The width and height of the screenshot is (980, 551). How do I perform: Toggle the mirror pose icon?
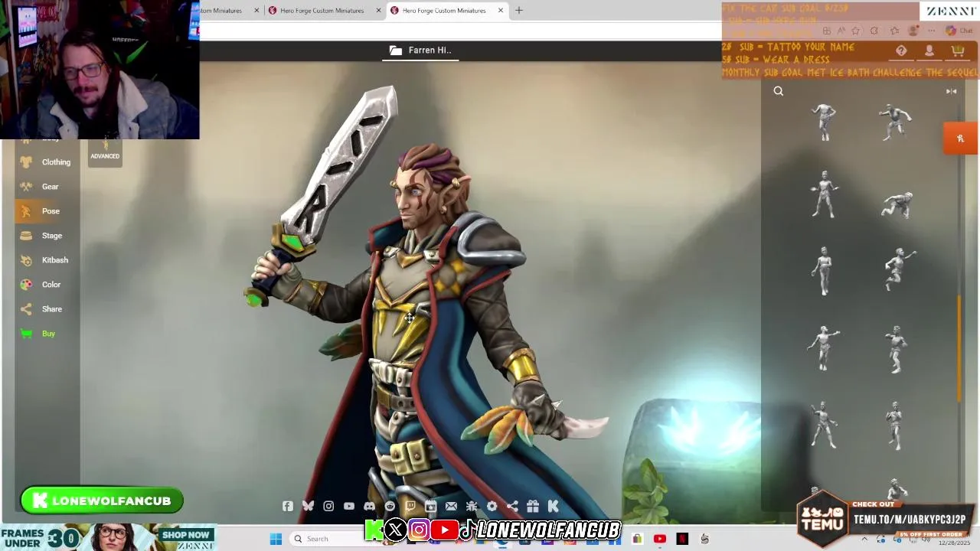coord(951,91)
